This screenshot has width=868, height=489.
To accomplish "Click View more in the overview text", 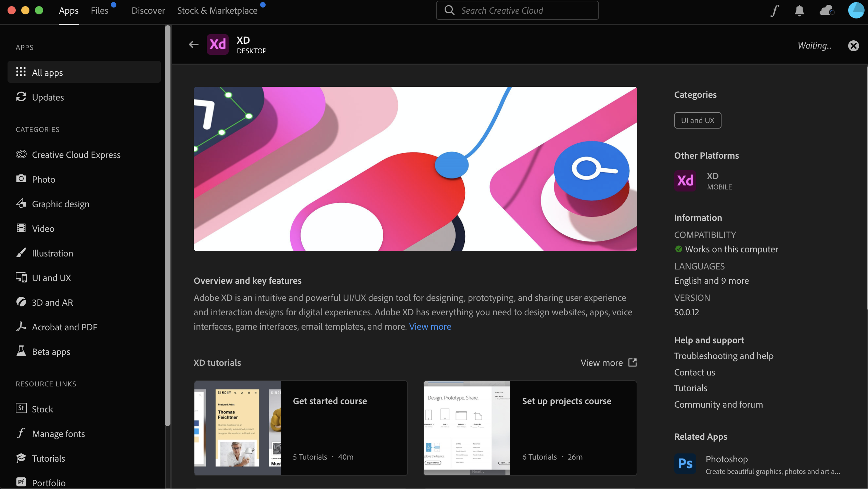I will pyautogui.click(x=430, y=326).
